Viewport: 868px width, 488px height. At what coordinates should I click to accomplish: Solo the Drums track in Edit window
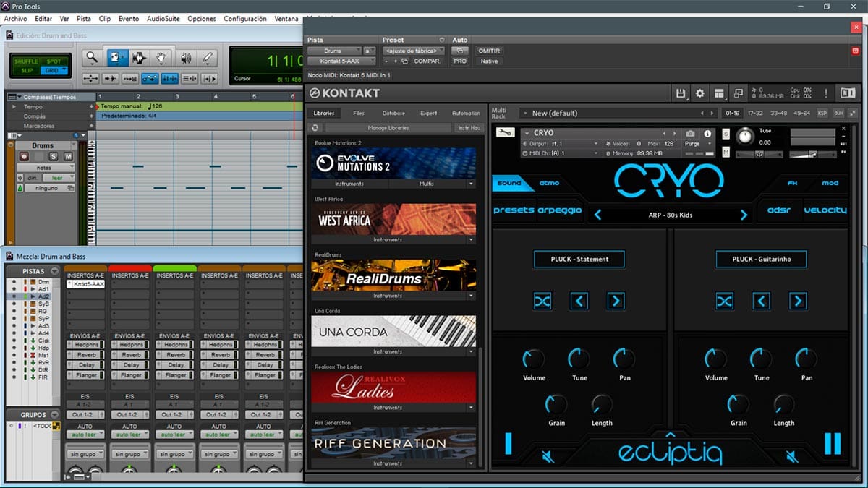click(x=54, y=157)
